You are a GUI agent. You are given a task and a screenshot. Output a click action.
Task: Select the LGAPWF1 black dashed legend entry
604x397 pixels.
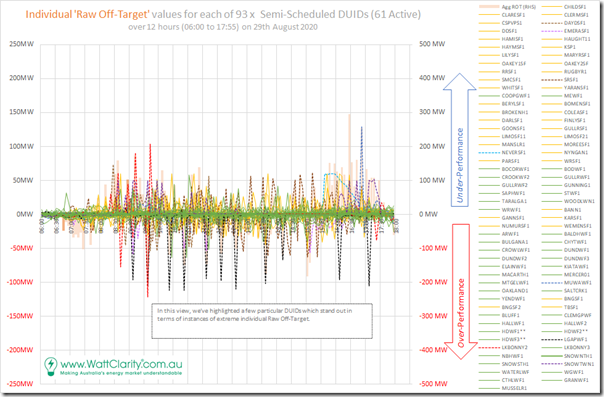coord(564,339)
